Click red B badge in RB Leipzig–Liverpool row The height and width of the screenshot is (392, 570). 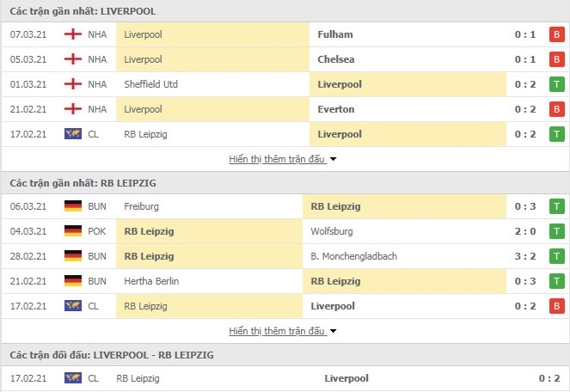(556, 306)
